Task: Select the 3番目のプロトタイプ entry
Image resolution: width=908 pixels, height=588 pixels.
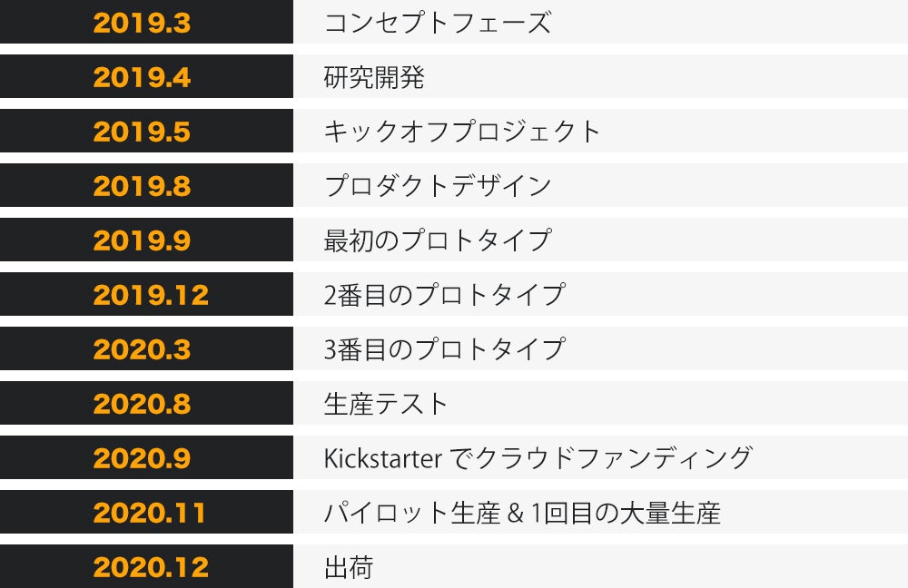Action: coord(444,349)
